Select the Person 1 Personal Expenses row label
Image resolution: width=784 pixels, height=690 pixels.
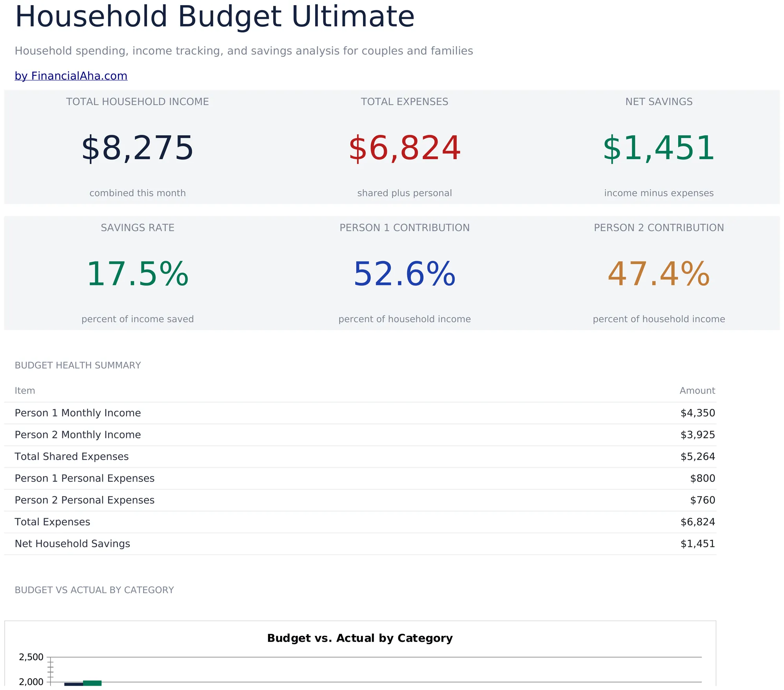[85, 478]
